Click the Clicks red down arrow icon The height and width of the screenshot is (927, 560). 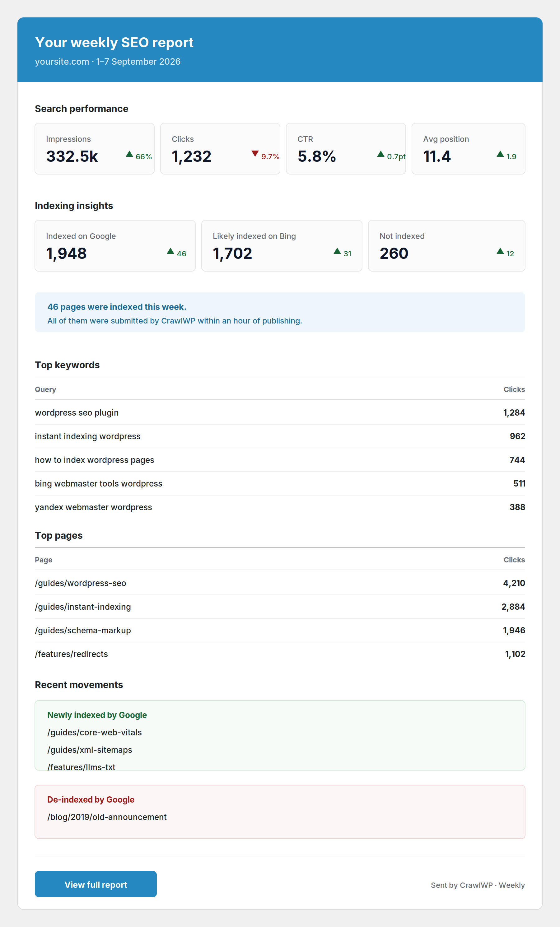255,153
